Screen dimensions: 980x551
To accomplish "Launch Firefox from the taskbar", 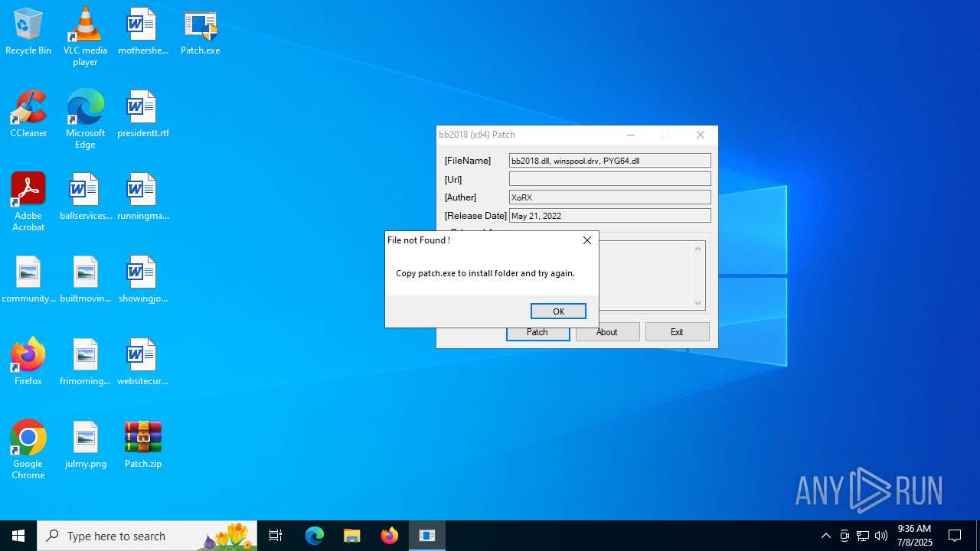I will (x=390, y=536).
